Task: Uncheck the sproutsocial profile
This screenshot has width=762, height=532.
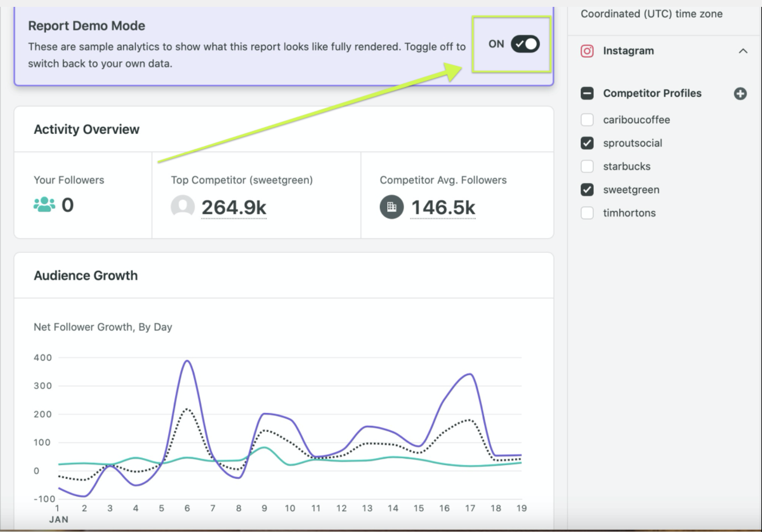Action: tap(586, 143)
